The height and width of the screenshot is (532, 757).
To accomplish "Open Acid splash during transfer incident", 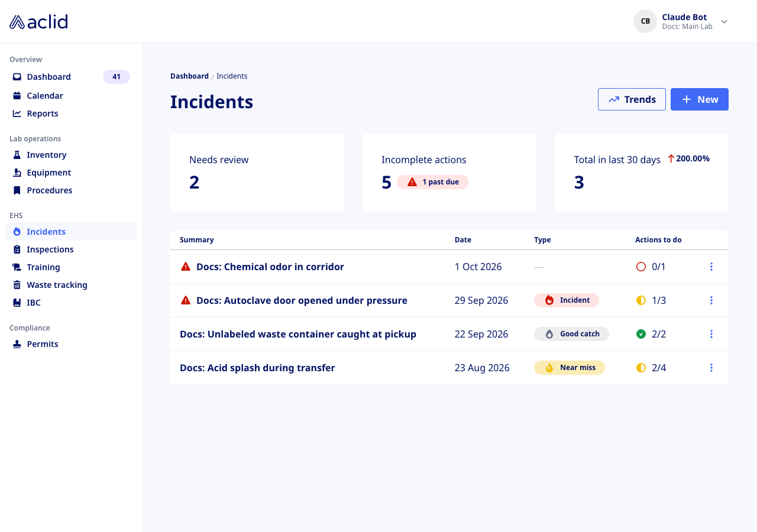I will point(257,368).
